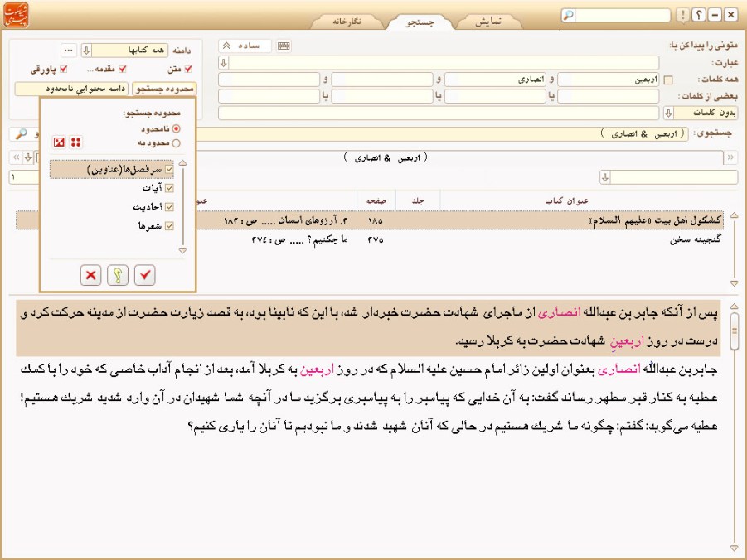Toggle the مقدمه checkbox

tap(123, 69)
